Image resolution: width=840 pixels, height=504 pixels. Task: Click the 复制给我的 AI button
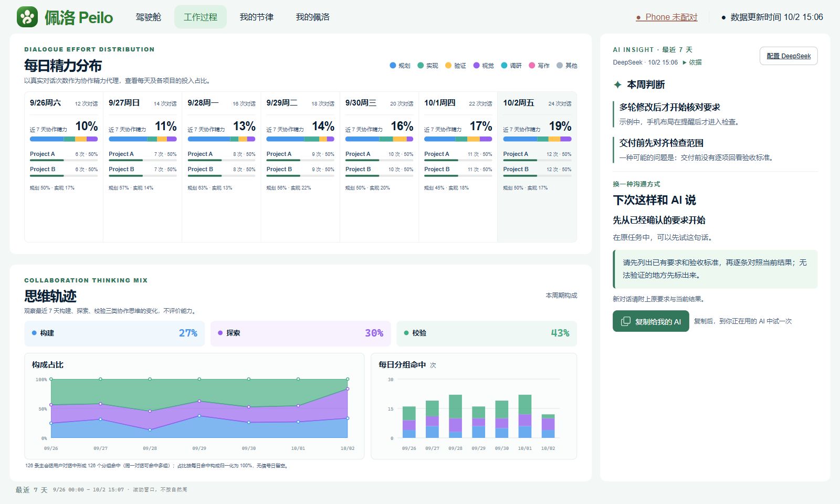click(x=651, y=321)
